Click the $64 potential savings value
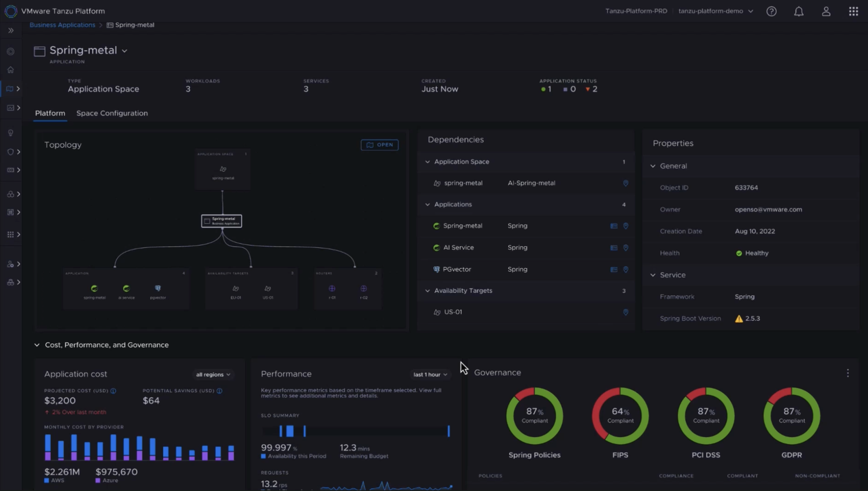Viewport: 868px width, 491px height. click(151, 401)
